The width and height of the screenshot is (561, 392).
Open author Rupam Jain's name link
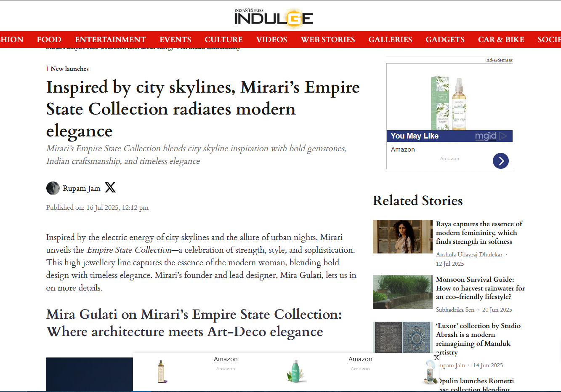(82, 188)
